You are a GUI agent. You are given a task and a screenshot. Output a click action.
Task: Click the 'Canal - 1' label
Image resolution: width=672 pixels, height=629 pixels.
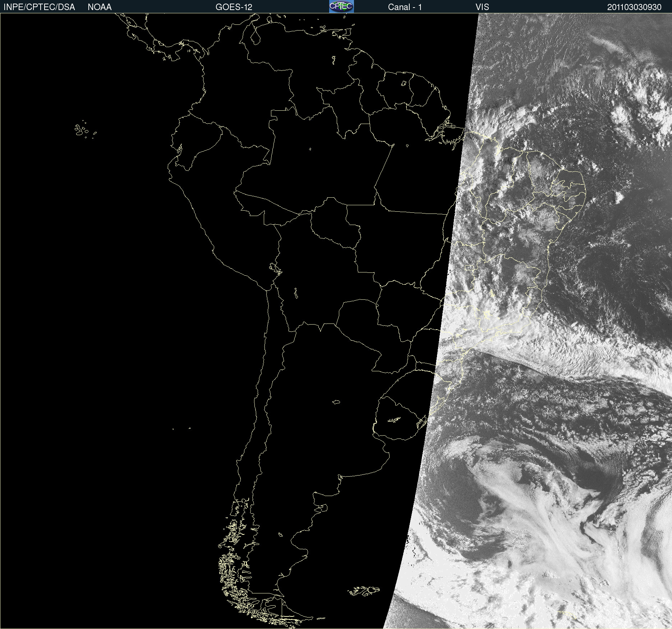coord(405,7)
